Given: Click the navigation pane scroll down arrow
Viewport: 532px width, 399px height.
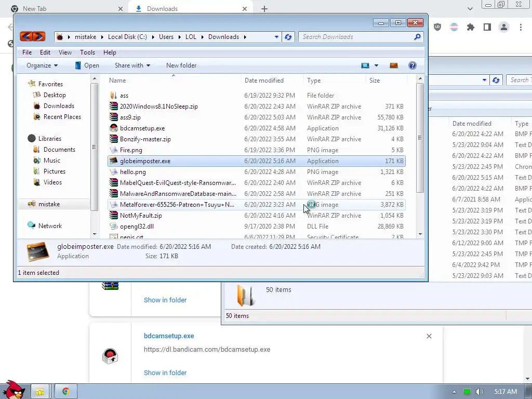Looking at the screenshot, I should pos(95,234).
